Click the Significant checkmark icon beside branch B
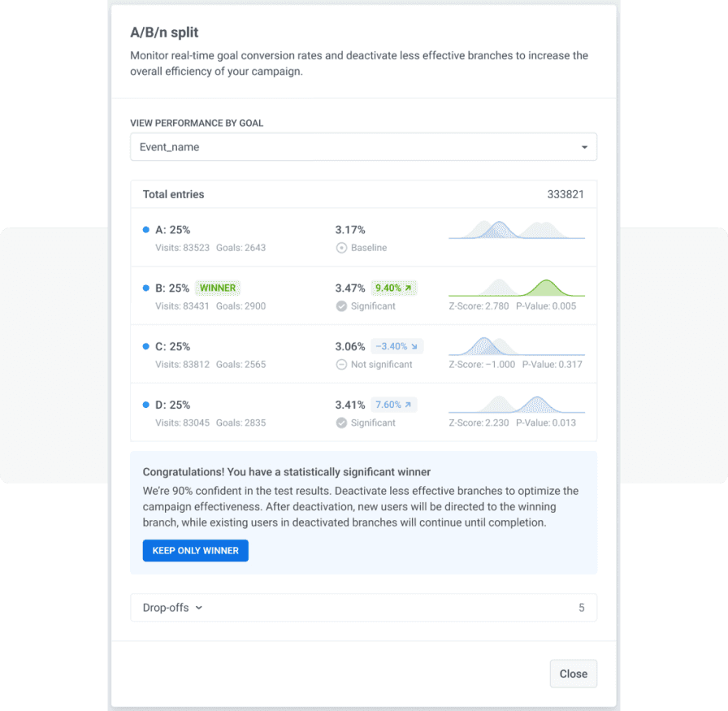Viewport: 728px width, 711px height. [342, 307]
